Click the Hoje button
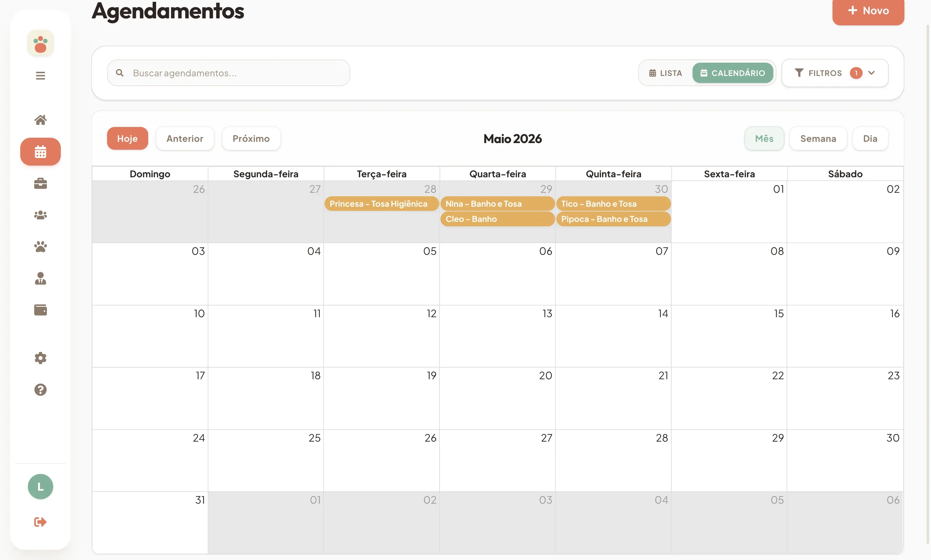Image resolution: width=931 pixels, height=560 pixels. 128,138
